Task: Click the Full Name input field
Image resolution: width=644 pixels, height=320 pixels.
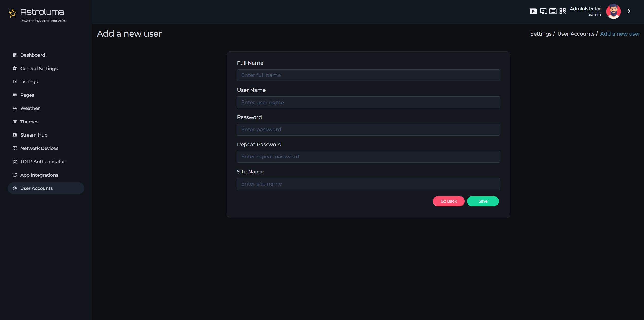Action: [369, 75]
